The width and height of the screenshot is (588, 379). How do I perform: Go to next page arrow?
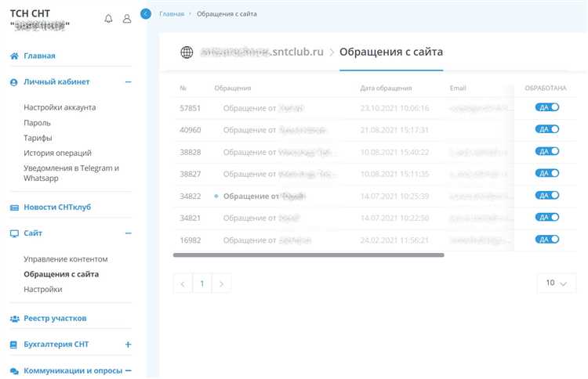[221, 283]
